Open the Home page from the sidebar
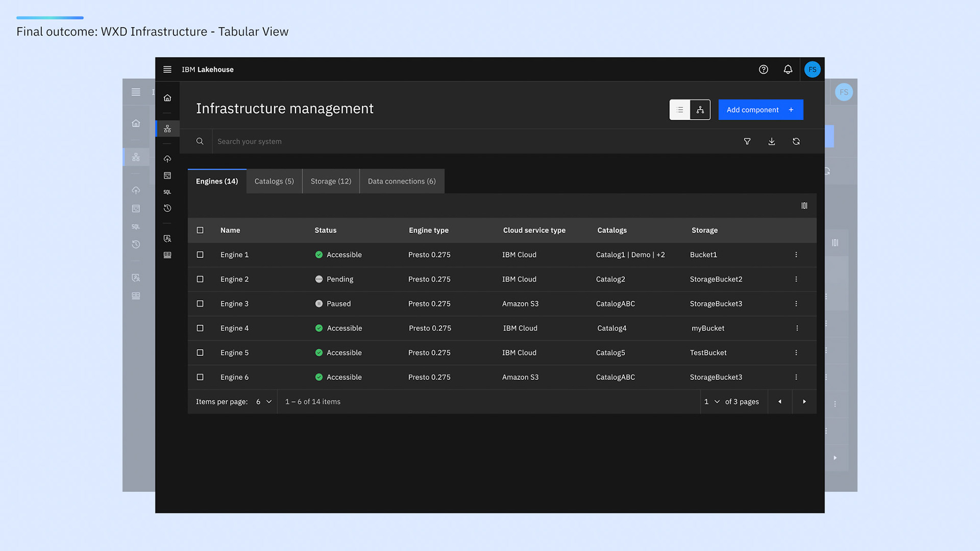980x551 pixels. [x=167, y=97]
